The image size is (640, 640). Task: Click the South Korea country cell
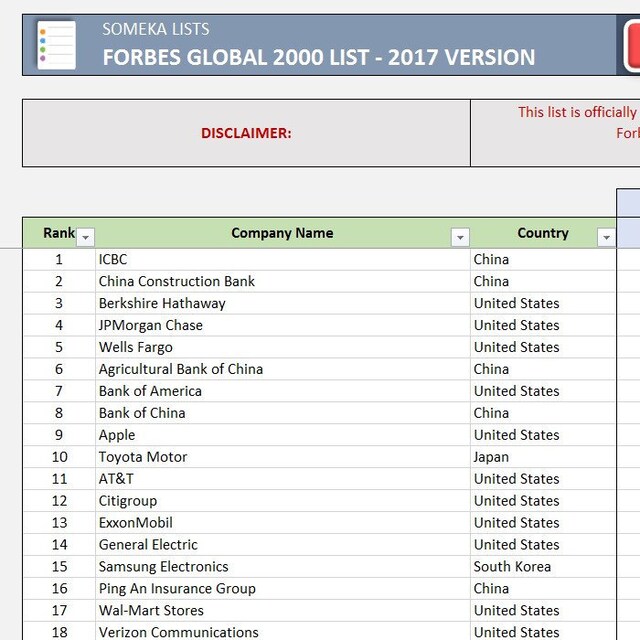click(543, 567)
